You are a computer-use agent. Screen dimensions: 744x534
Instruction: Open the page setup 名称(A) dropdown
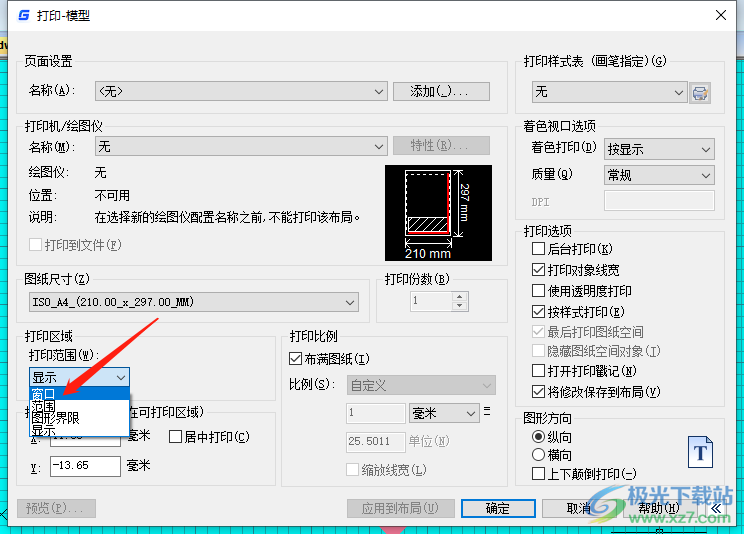241,91
